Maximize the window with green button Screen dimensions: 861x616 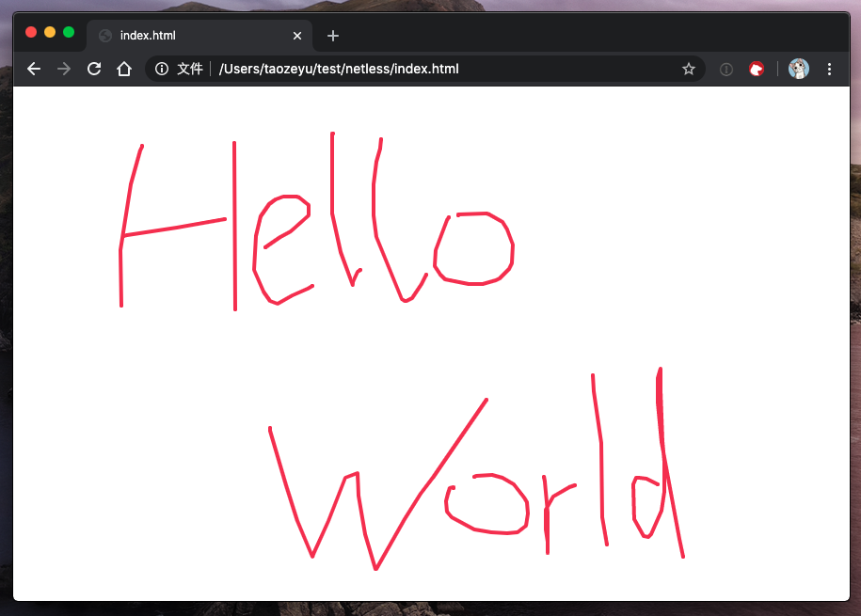coord(69,32)
